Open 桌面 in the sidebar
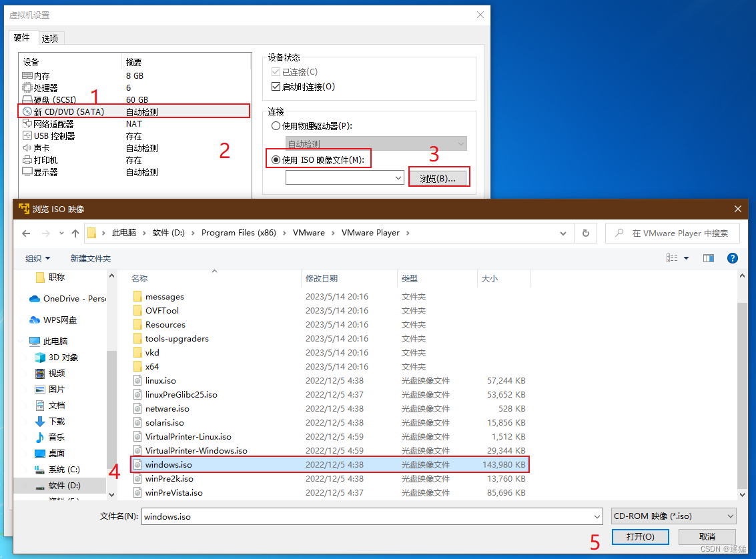 click(50, 453)
